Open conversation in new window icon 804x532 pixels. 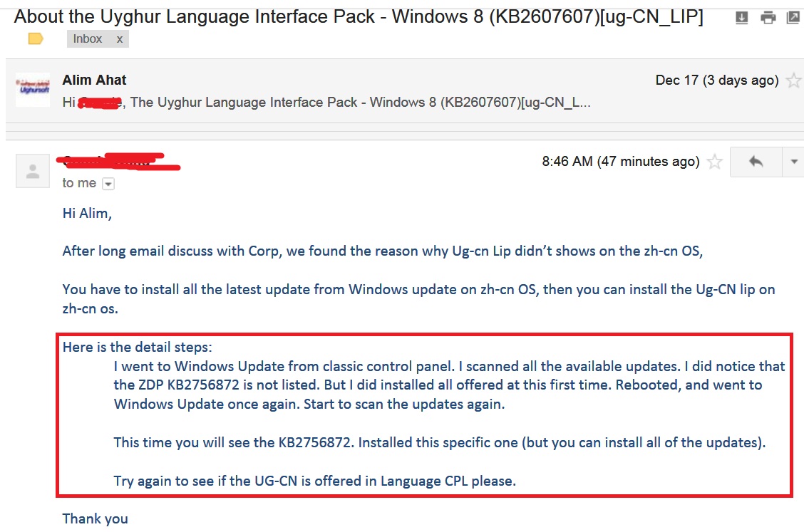(x=793, y=18)
